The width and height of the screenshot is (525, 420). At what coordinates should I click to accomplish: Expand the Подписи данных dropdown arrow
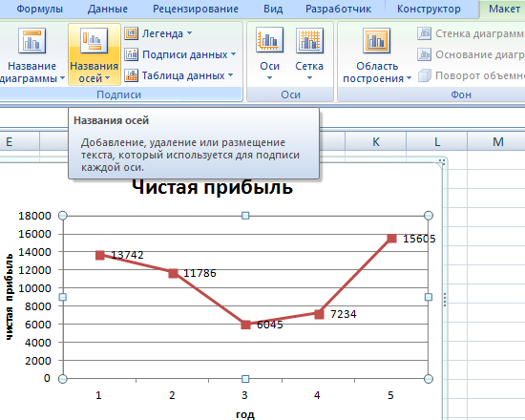[x=233, y=53]
